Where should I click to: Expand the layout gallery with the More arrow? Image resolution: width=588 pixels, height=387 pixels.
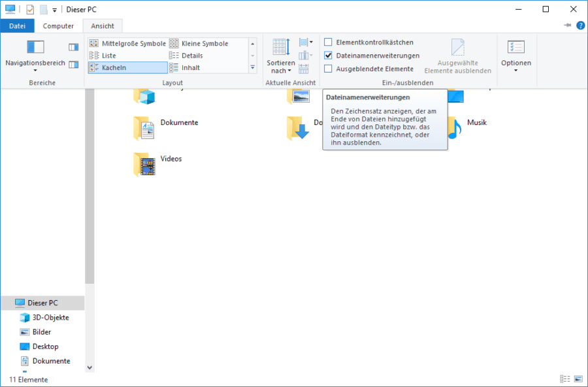point(253,67)
